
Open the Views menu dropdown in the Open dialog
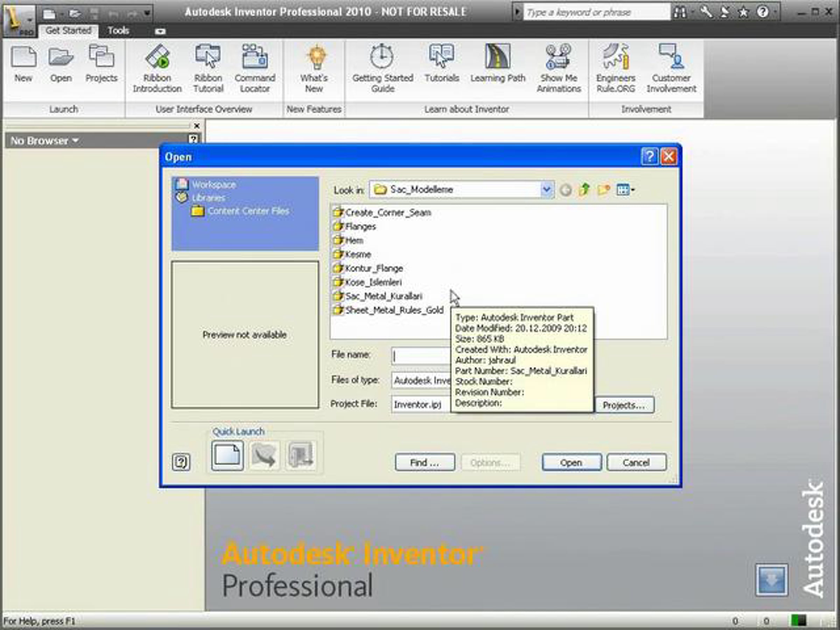(625, 189)
